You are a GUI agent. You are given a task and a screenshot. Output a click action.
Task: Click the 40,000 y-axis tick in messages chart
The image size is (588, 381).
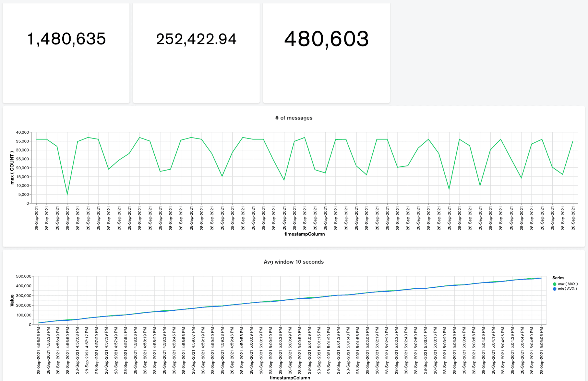(x=22, y=132)
